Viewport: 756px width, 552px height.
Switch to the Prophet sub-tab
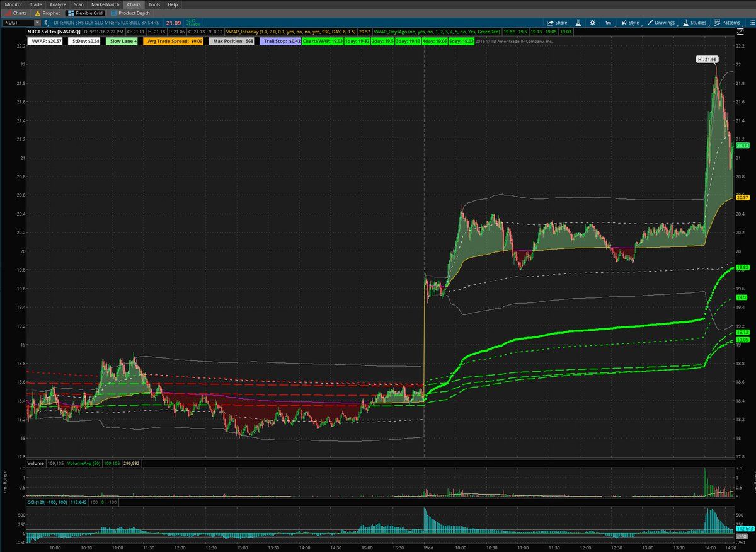[47, 13]
